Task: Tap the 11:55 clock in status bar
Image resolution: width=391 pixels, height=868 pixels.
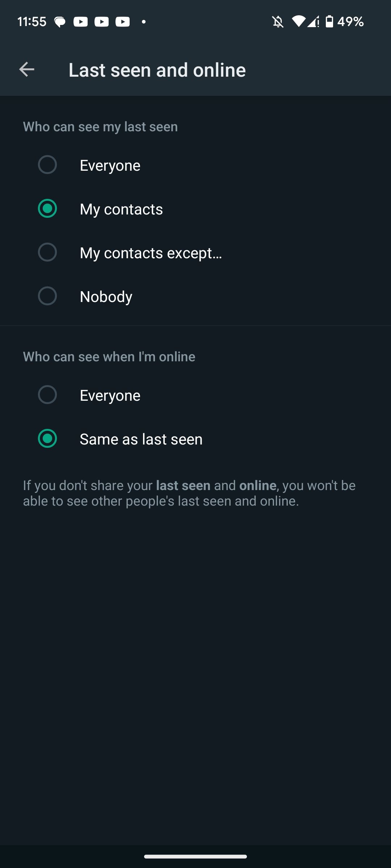Action: coord(32,22)
